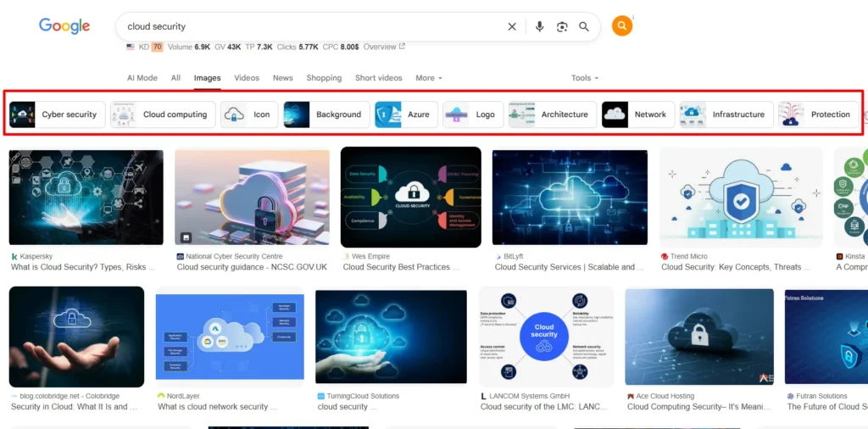868x429 pixels.
Task: Open the NordLayer cloud network diagram image
Action: coord(230,337)
